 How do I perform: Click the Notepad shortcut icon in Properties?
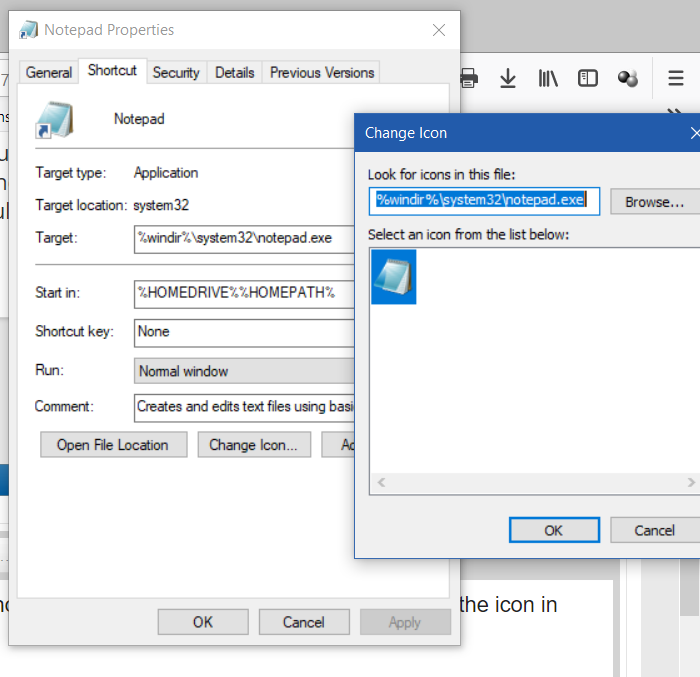(54, 120)
